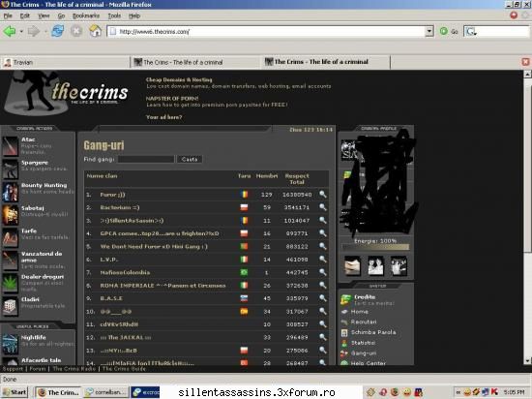The image size is (532, 399).
Task: Click the Find gang input field
Action: point(146,159)
